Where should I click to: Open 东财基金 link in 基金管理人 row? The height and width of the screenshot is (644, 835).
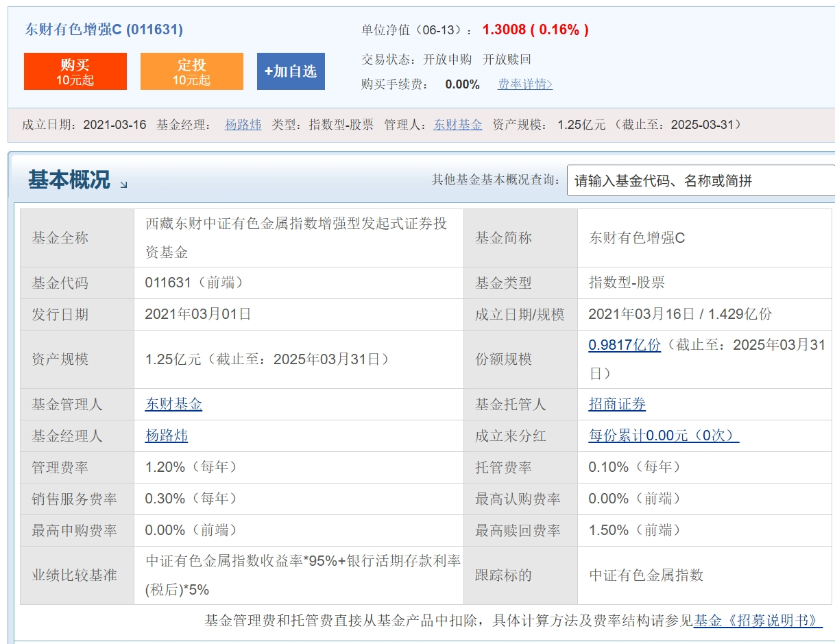point(173,404)
